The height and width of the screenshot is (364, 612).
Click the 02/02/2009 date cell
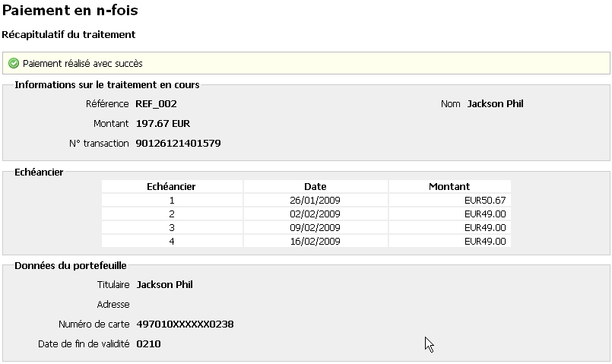click(x=315, y=214)
